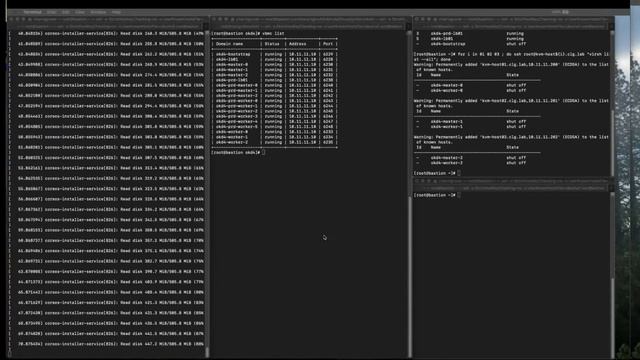Select okd4-prd-worker-3 in the vbmc list
The width and height of the screenshot is (640, 360).
pos(237,116)
